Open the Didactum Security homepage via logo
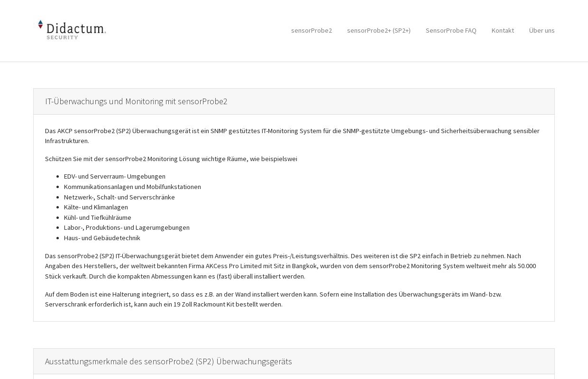The height and width of the screenshot is (379, 588). pos(71,29)
